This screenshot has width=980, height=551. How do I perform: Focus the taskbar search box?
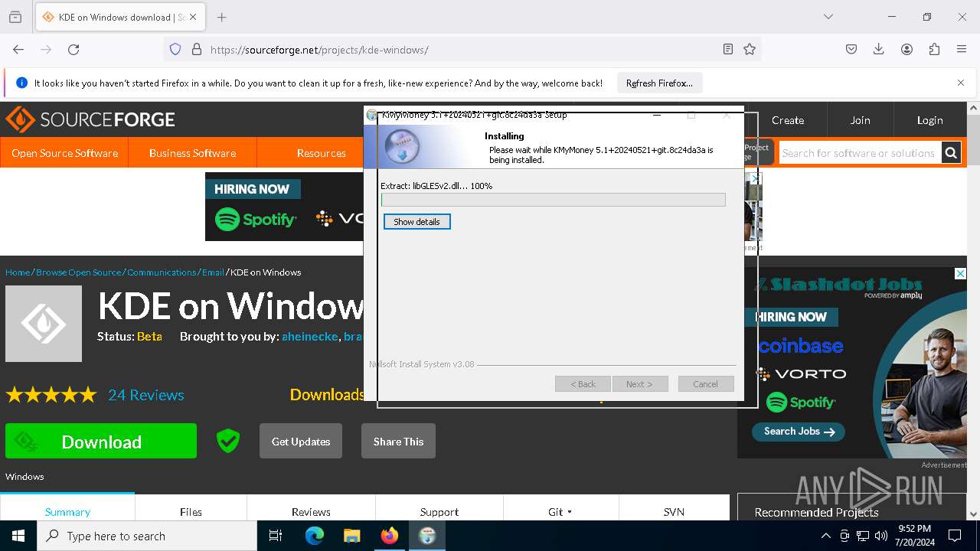pos(147,536)
